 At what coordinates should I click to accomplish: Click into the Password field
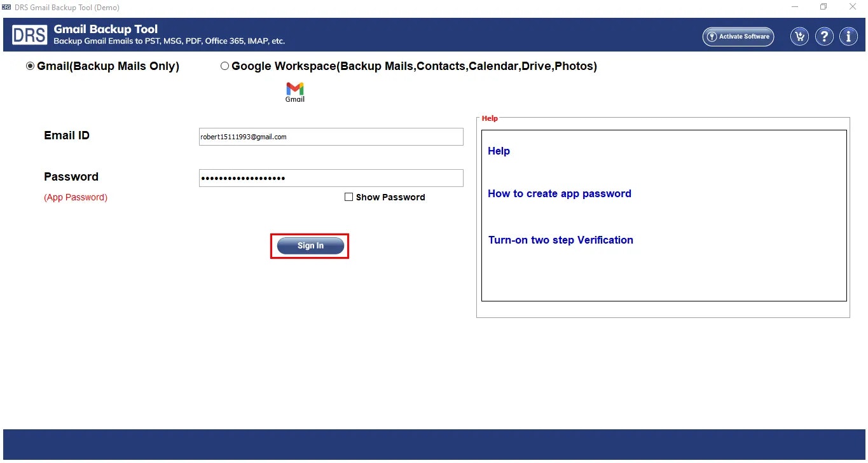coord(331,178)
